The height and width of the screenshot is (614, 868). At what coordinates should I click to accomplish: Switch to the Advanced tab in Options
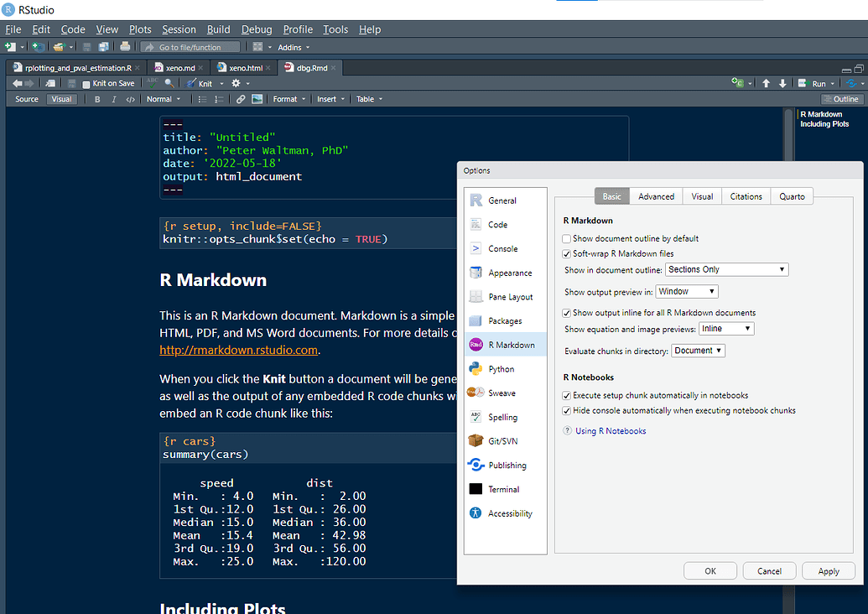[656, 195]
